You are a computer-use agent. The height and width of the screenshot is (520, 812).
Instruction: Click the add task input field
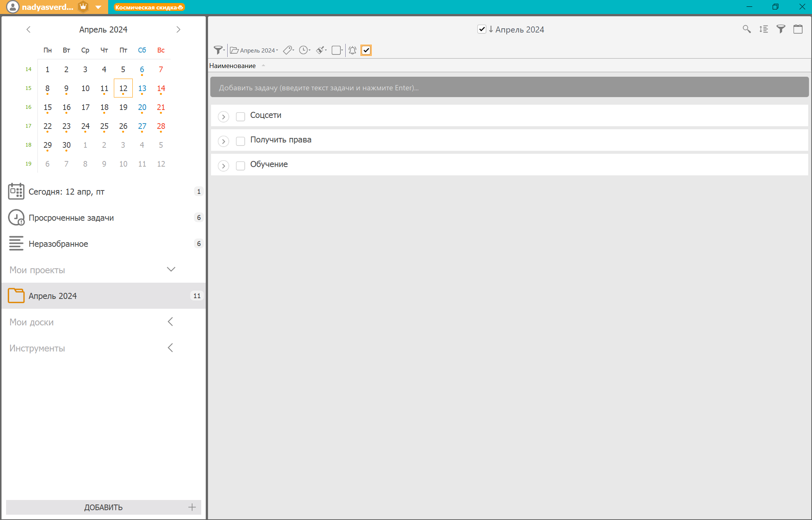[x=509, y=88]
